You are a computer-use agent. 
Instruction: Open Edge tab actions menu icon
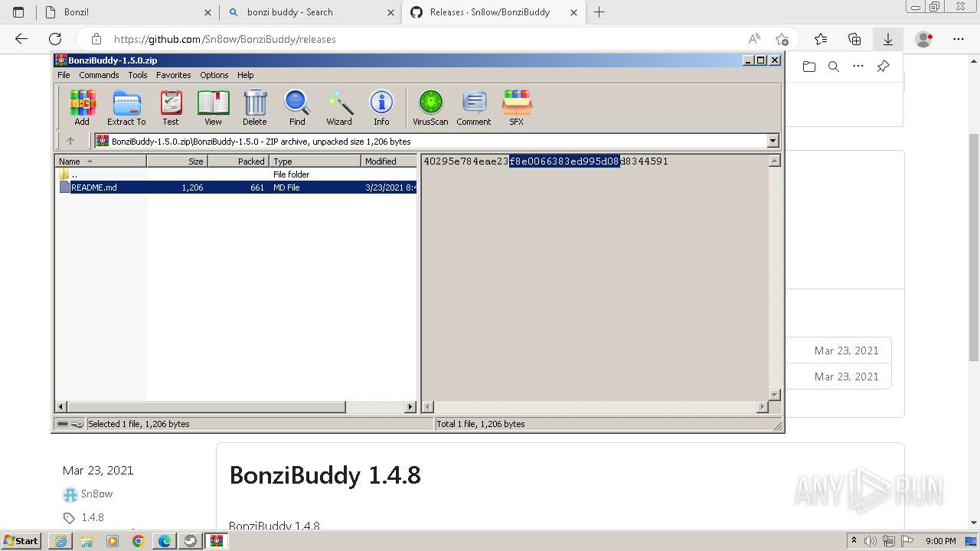point(18,12)
